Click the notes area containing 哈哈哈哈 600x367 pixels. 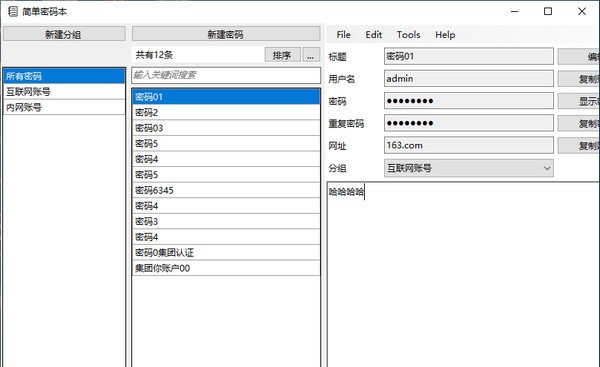click(x=463, y=274)
